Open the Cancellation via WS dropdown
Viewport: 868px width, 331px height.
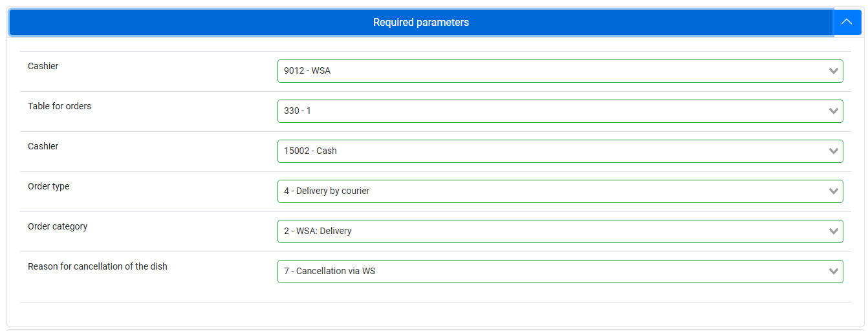(560, 272)
